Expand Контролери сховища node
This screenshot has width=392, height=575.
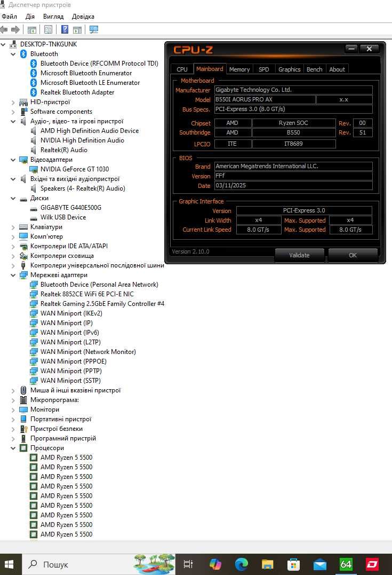[13, 256]
